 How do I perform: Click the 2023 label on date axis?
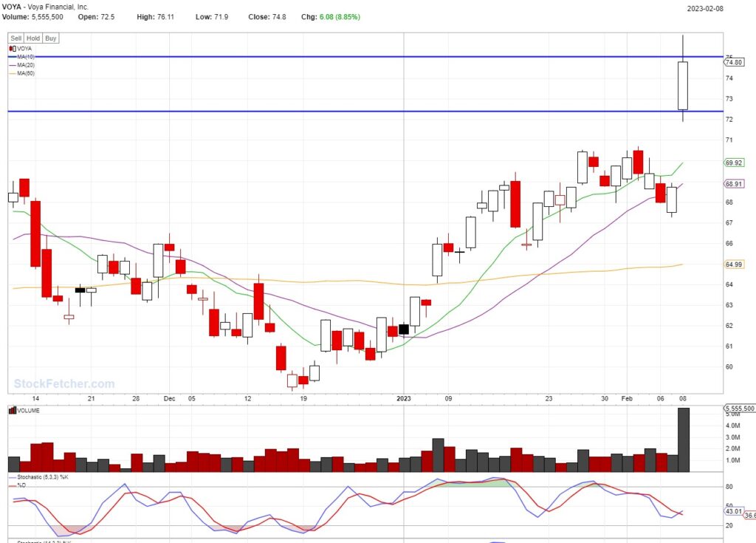pos(404,398)
